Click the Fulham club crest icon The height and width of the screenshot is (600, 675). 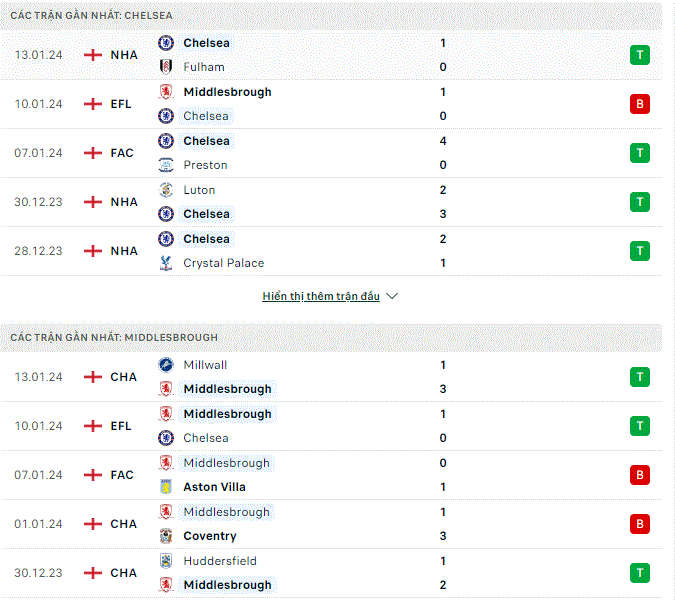(166, 67)
